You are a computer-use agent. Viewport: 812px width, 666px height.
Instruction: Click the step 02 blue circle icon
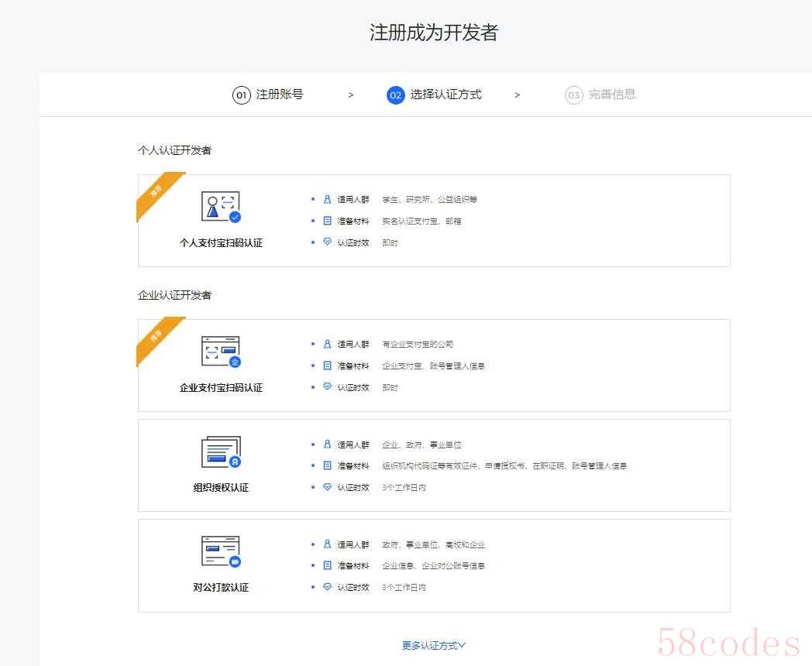point(396,95)
